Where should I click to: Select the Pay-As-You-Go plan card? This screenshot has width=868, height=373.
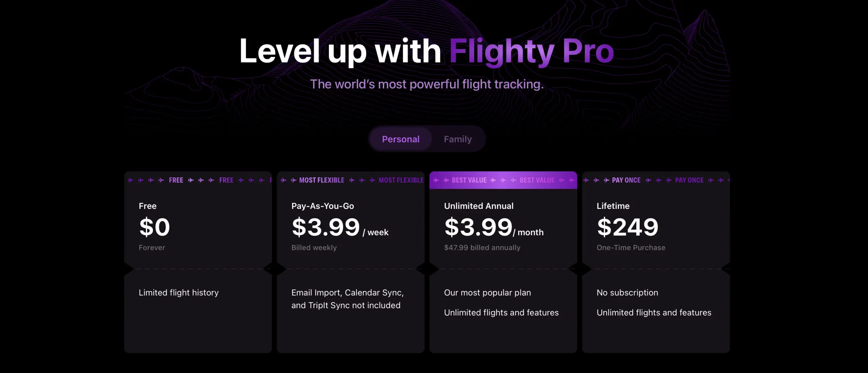(351, 262)
